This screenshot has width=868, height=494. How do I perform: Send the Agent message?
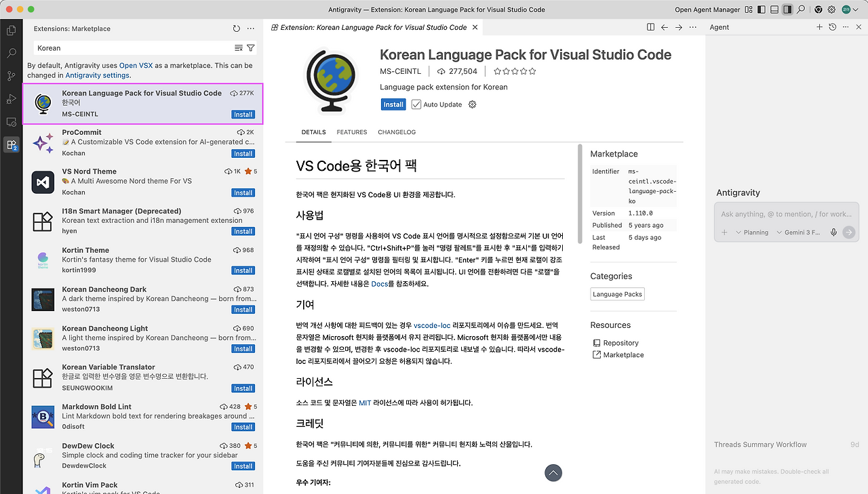tap(848, 232)
